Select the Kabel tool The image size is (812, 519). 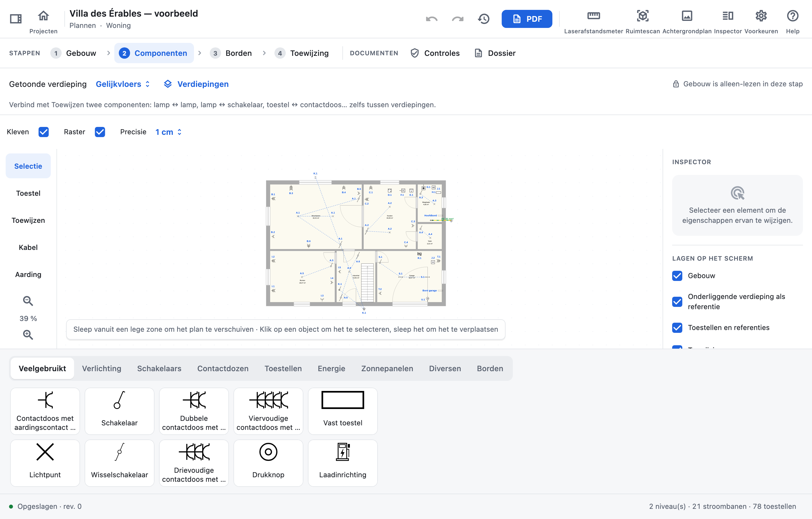[x=28, y=247]
